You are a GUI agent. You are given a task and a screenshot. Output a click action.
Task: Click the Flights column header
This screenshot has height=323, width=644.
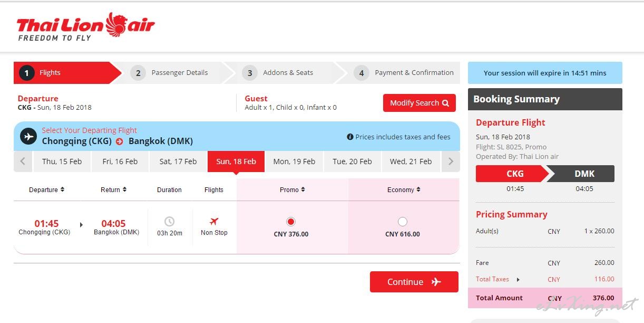[x=214, y=189]
